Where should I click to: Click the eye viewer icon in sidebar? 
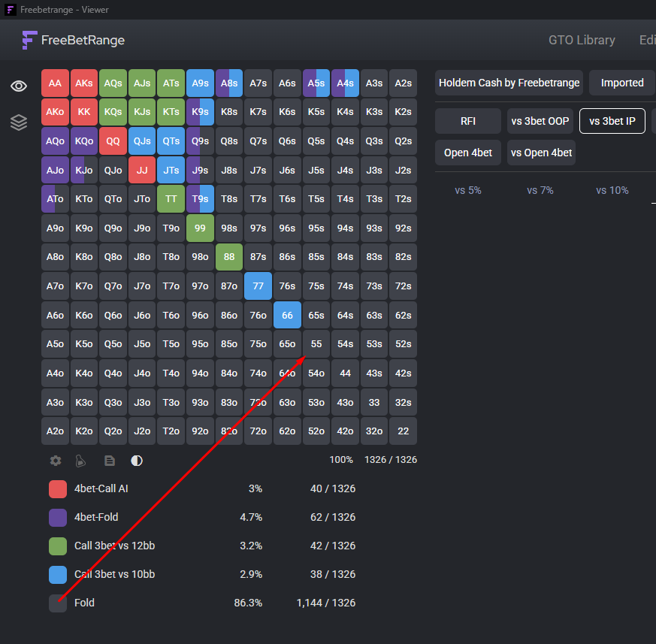[x=19, y=86]
